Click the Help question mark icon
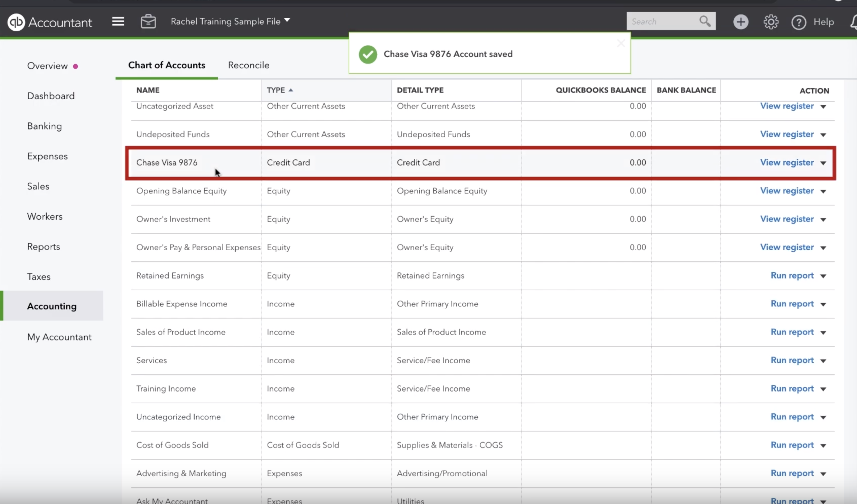The width and height of the screenshot is (857, 504). pyautogui.click(x=798, y=23)
